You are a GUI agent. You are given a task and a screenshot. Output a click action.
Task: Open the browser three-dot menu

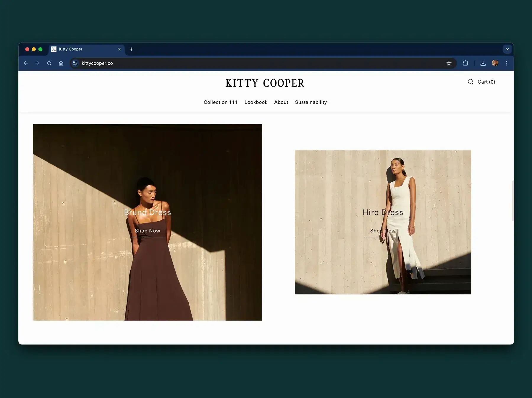pos(507,63)
